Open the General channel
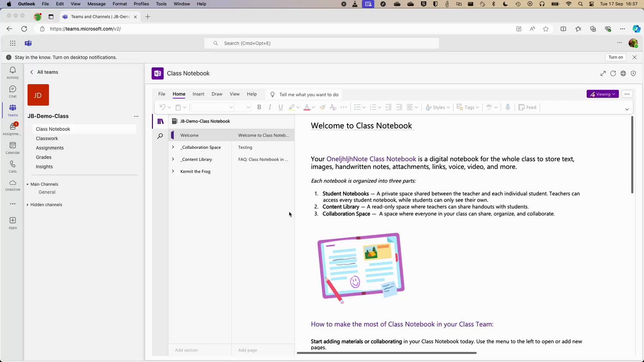The image size is (644, 362). [47, 192]
